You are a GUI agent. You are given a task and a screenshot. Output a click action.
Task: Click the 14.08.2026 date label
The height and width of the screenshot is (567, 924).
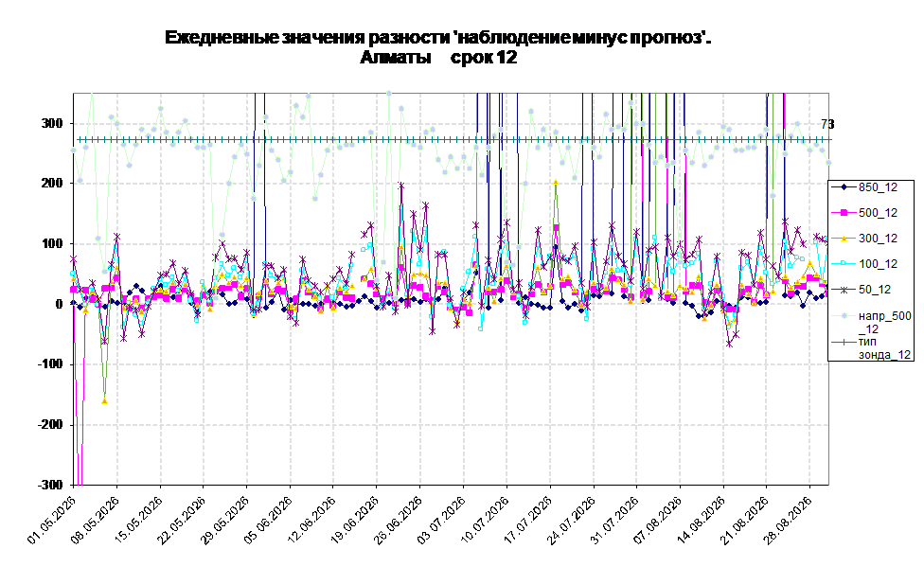(702, 520)
